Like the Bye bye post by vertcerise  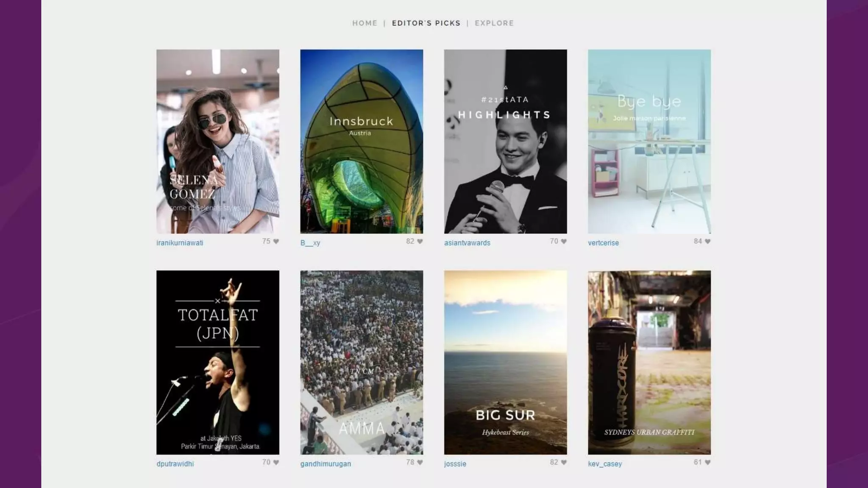pyautogui.click(x=707, y=241)
